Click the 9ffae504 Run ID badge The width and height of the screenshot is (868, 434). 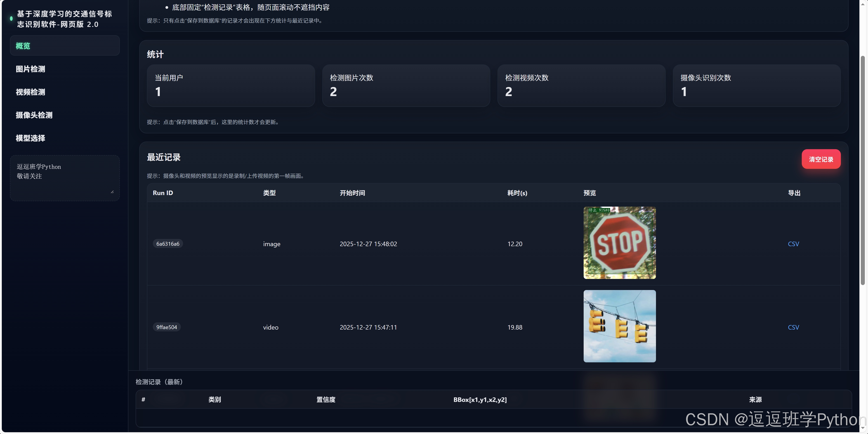tap(166, 327)
